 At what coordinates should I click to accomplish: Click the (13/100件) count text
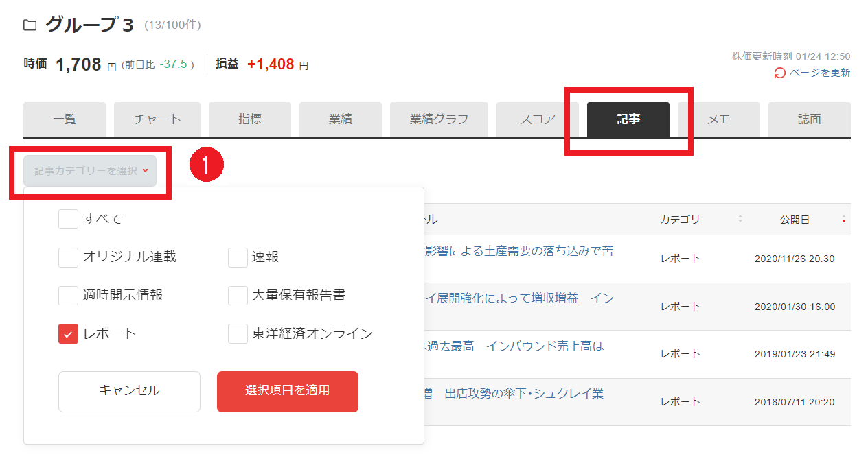pyautogui.click(x=172, y=25)
